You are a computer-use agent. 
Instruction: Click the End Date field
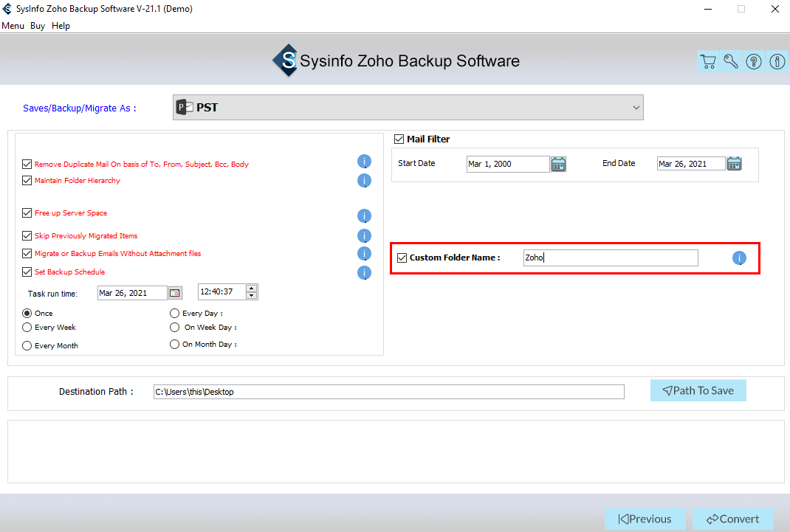pos(691,164)
